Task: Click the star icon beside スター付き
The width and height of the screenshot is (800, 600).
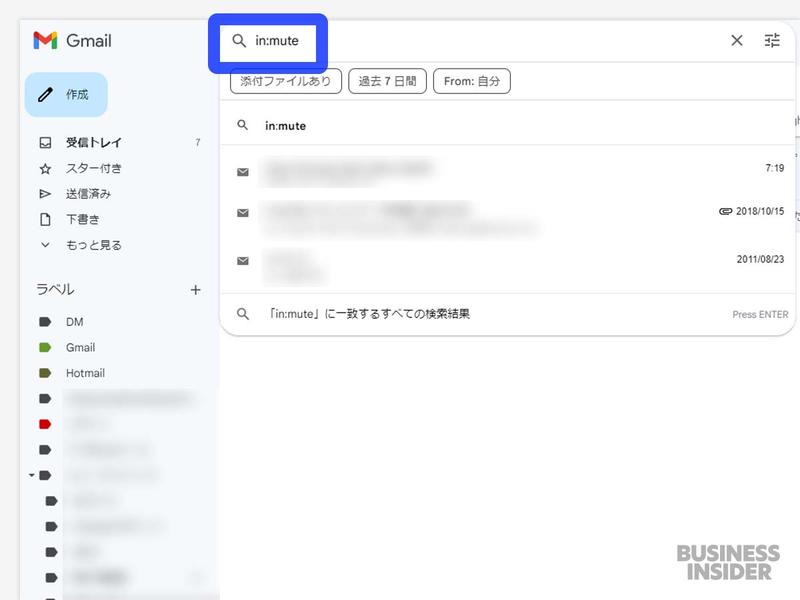Action: click(x=43, y=168)
